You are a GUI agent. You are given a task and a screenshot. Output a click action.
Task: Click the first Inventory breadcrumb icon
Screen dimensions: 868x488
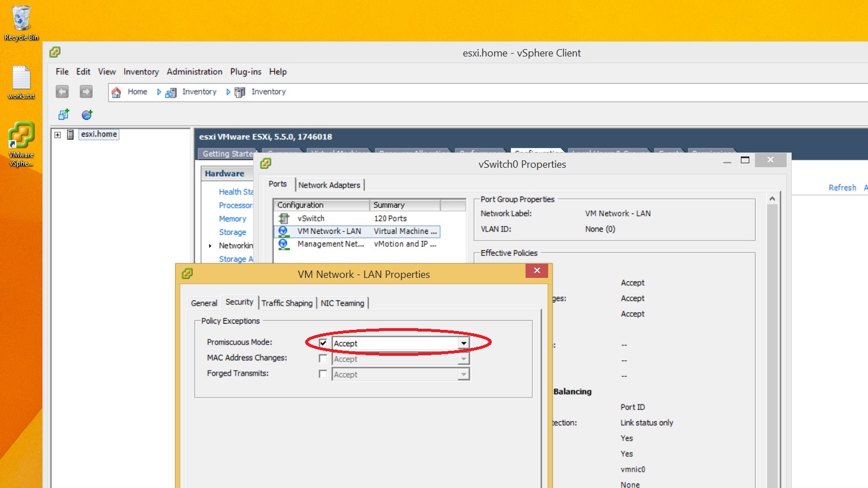(171, 93)
